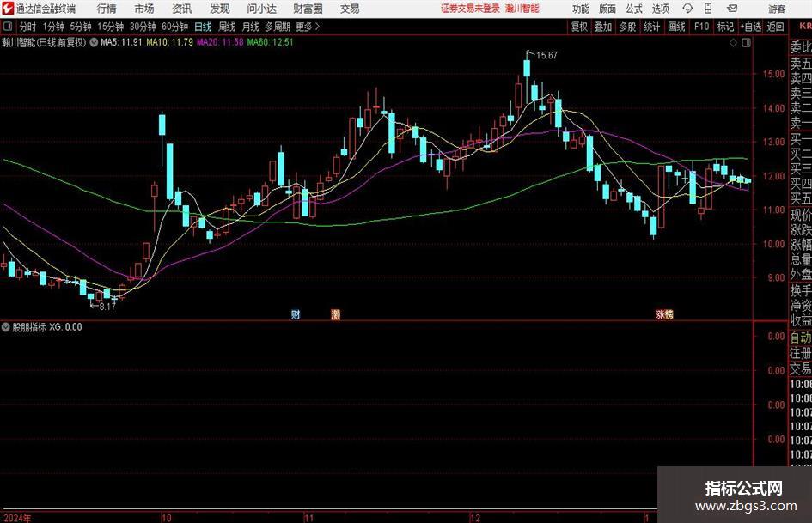Open the 行情 menu
The width and height of the screenshot is (812, 523).
pos(107,9)
